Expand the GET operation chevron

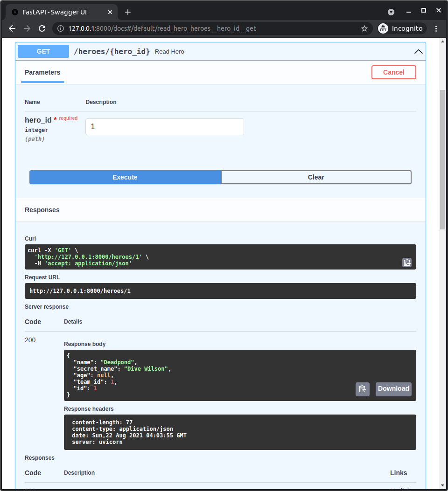(419, 51)
